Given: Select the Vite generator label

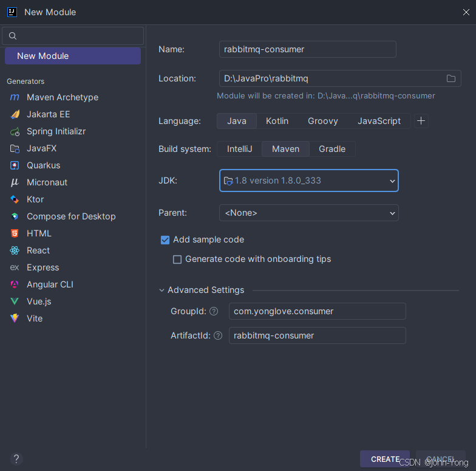Looking at the screenshot, I should tap(35, 318).
